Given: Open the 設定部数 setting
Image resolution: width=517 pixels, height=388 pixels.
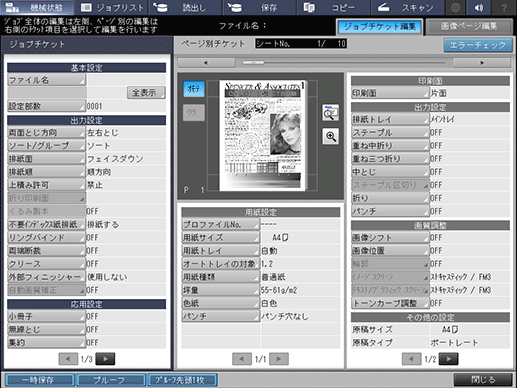Looking at the screenshot, I should point(46,106).
